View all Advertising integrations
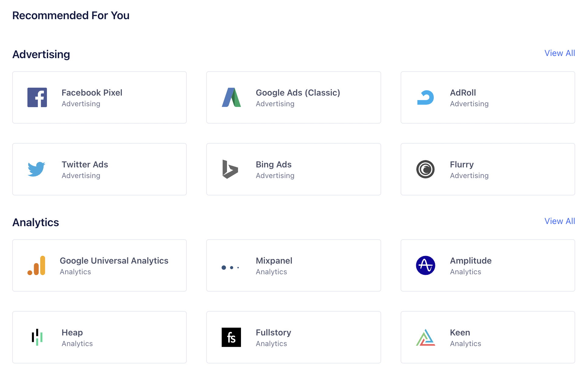The image size is (588, 375). (x=560, y=53)
